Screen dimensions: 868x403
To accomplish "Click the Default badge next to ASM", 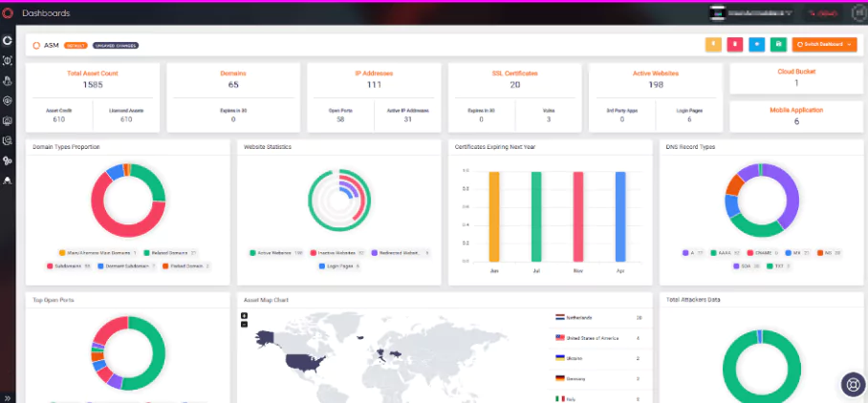I will point(76,45).
